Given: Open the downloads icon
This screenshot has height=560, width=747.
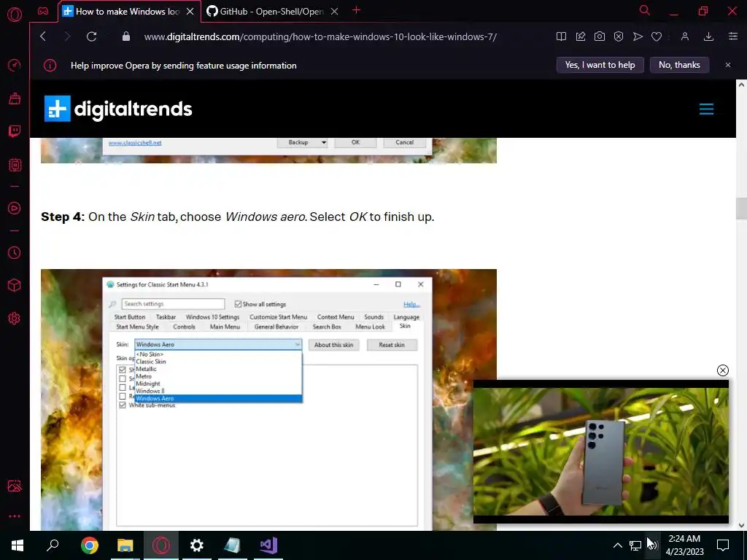Looking at the screenshot, I should (708, 36).
